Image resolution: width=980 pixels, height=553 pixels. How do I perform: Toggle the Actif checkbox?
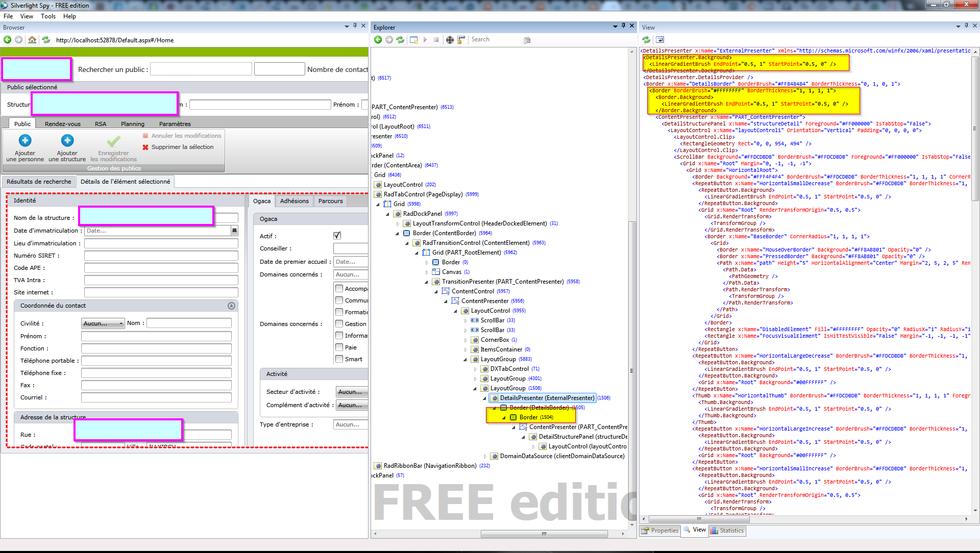[x=337, y=236]
